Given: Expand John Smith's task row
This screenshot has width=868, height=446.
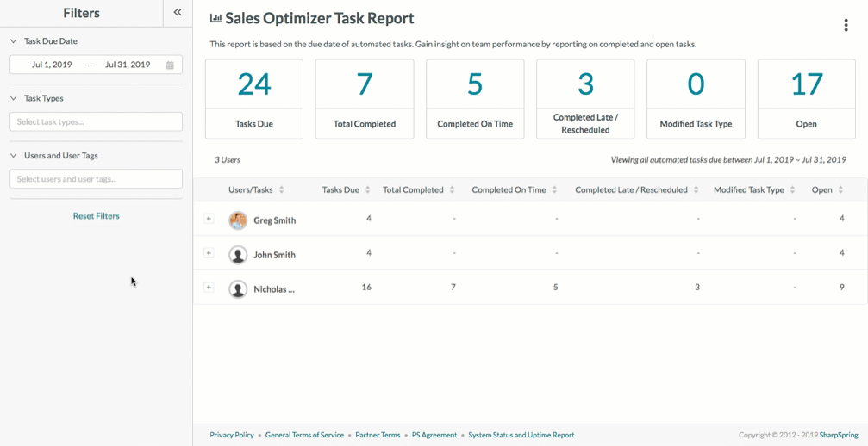Looking at the screenshot, I should (209, 253).
